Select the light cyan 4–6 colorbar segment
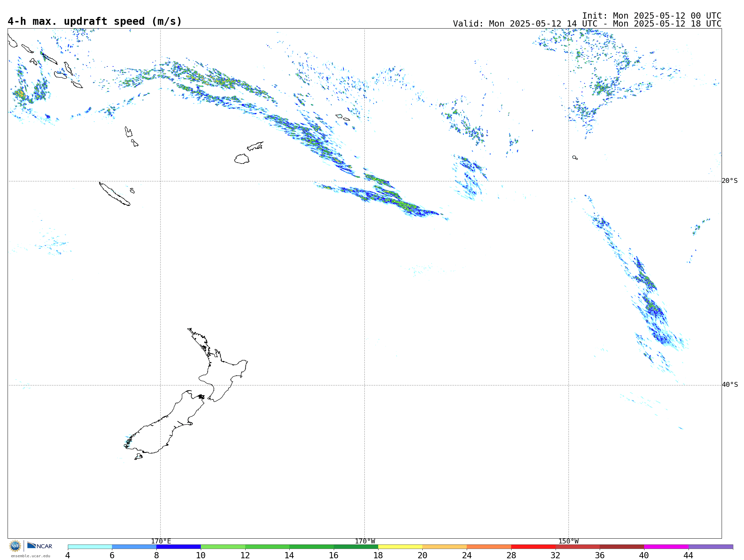 (x=90, y=547)
